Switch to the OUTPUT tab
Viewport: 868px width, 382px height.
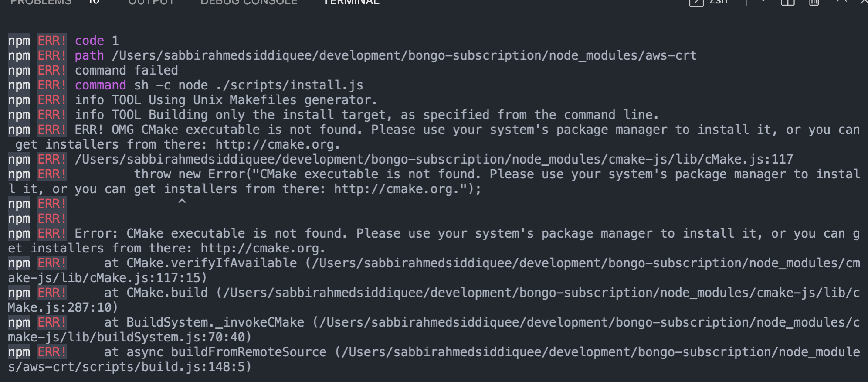point(150,2)
